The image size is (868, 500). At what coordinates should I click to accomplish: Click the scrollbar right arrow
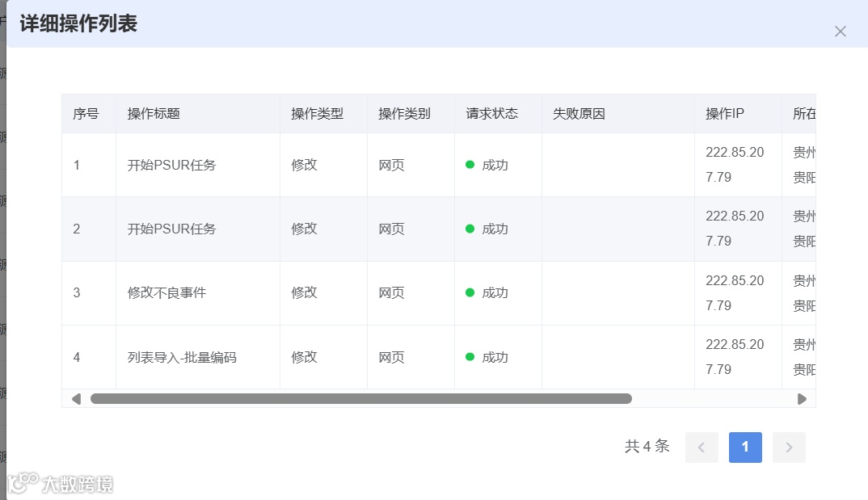coord(802,398)
